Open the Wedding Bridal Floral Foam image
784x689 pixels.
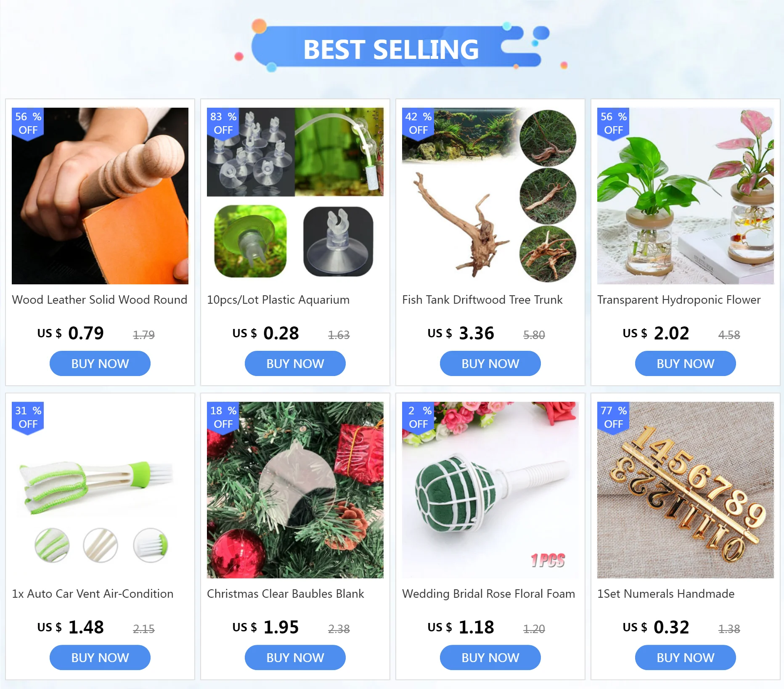(x=490, y=490)
